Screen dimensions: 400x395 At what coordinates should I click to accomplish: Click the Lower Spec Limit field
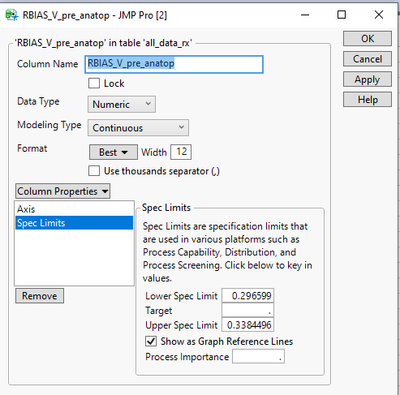[x=248, y=296]
